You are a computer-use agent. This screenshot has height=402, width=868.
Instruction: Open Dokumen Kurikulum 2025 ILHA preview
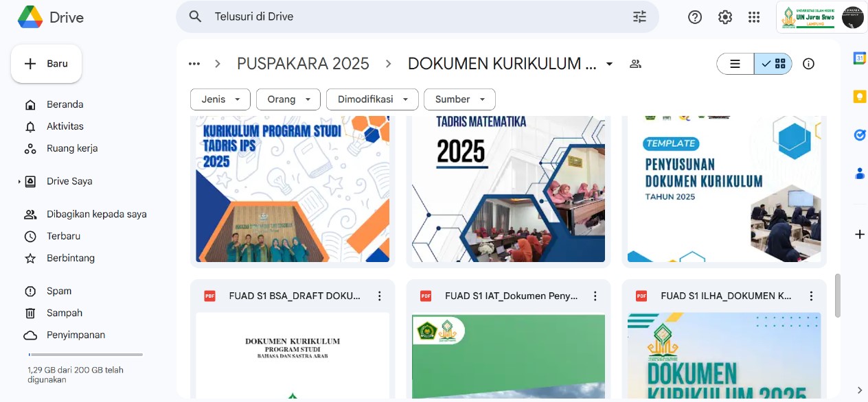tap(724, 355)
